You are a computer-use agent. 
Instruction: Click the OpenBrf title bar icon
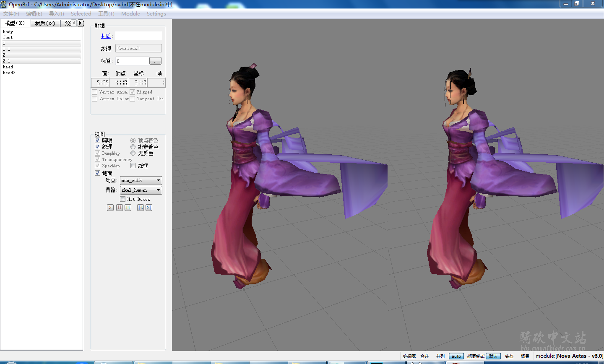[4, 4]
